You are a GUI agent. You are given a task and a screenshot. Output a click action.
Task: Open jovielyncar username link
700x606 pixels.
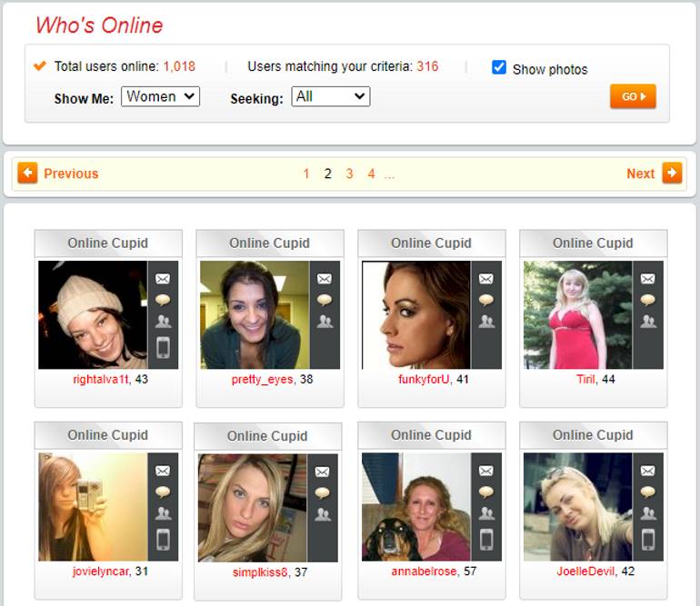(101, 571)
